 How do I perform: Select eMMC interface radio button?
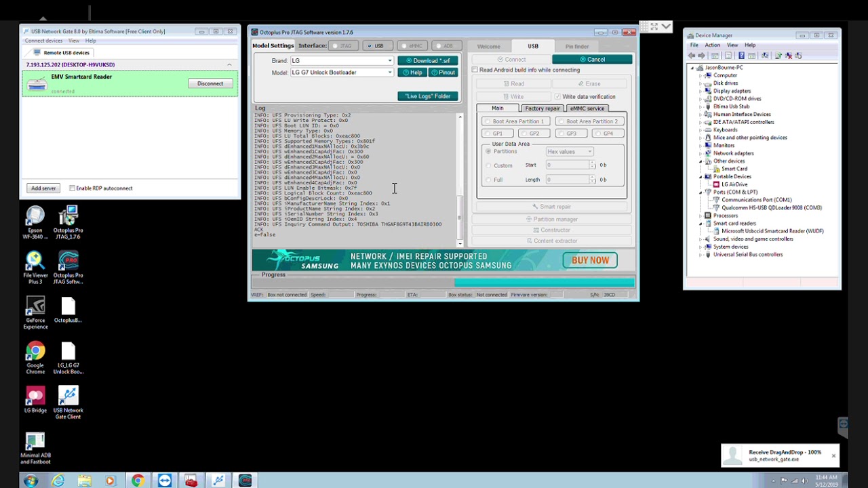click(403, 46)
